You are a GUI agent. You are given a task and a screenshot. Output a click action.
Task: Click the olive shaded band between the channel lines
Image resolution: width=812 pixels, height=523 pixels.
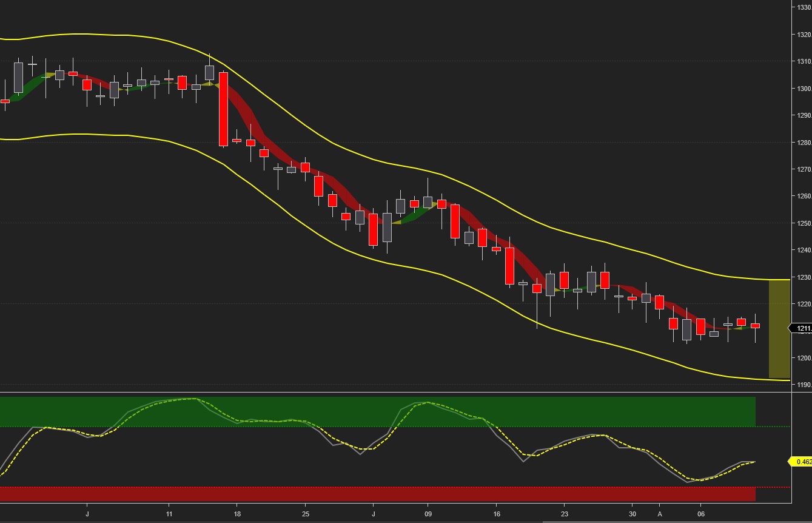[779, 329]
